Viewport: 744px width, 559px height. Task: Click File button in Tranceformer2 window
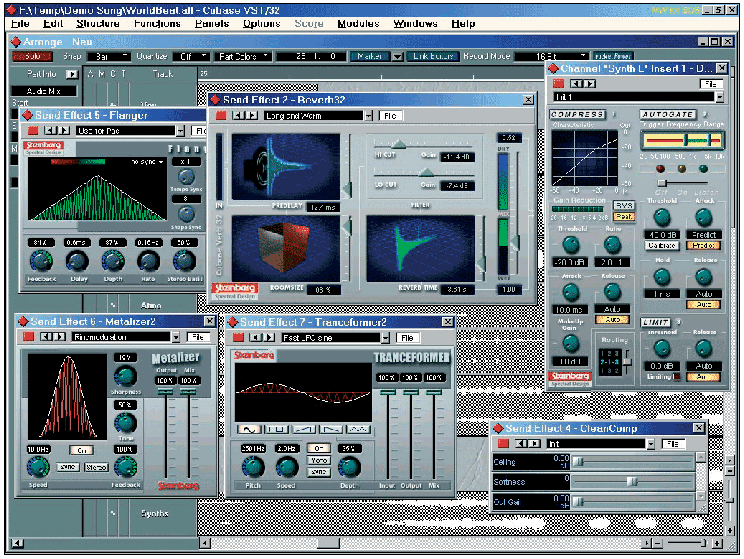[407, 338]
